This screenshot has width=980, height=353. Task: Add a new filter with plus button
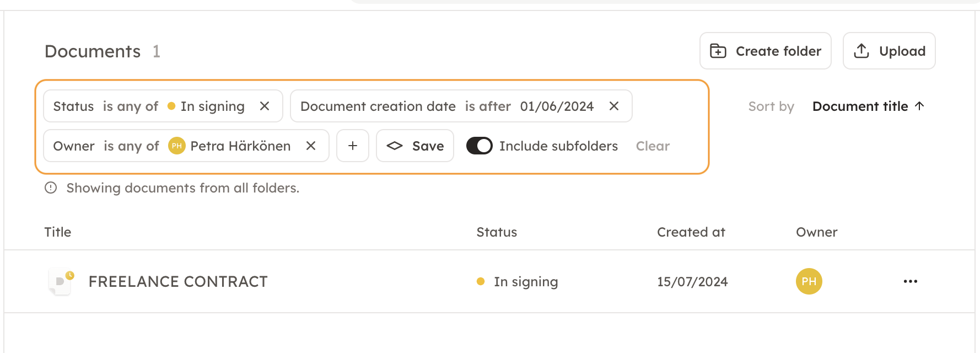tap(353, 146)
